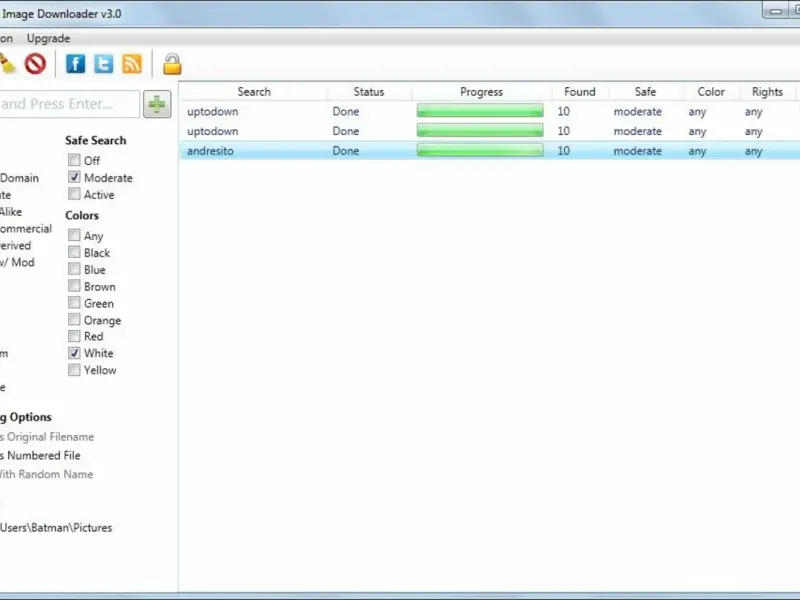
Task: Sort by the Color column header
Action: 711,92
